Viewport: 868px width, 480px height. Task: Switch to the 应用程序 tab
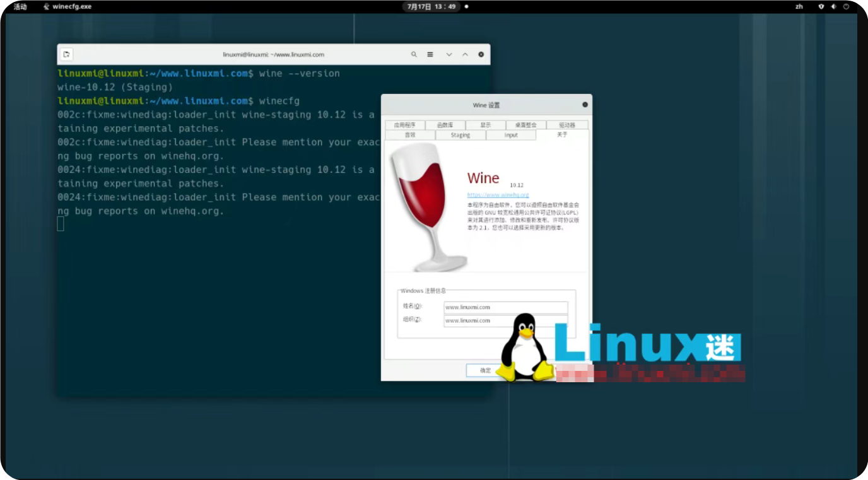tap(405, 125)
